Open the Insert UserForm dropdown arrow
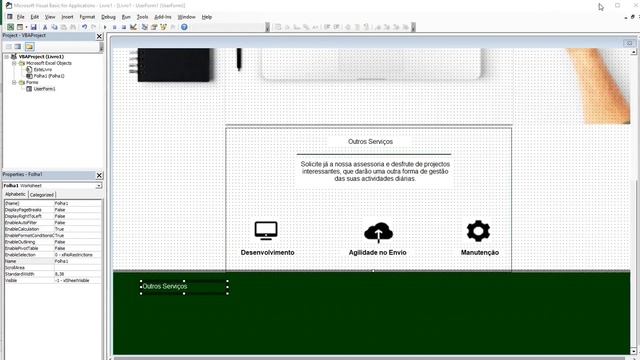 [26, 27]
